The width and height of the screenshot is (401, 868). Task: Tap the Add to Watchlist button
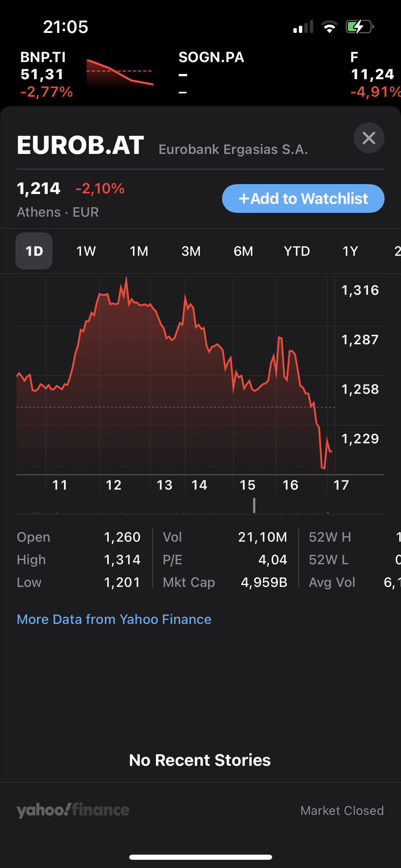point(303,198)
